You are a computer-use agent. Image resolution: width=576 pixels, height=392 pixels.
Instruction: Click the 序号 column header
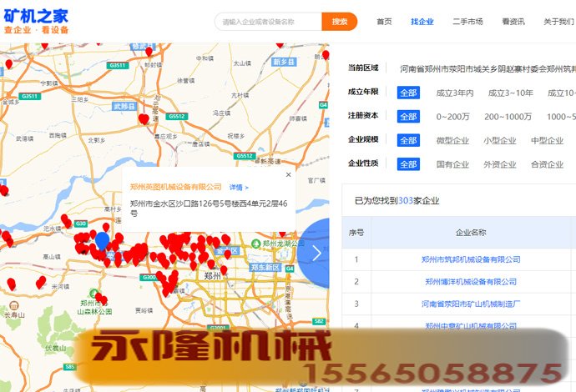click(x=356, y=233)
